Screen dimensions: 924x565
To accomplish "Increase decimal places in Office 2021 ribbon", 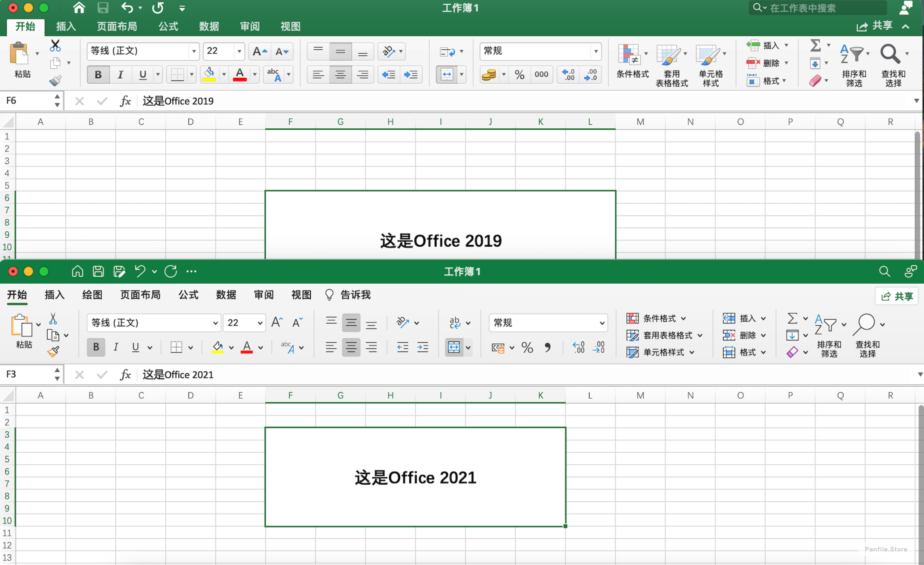I will 579,347.
